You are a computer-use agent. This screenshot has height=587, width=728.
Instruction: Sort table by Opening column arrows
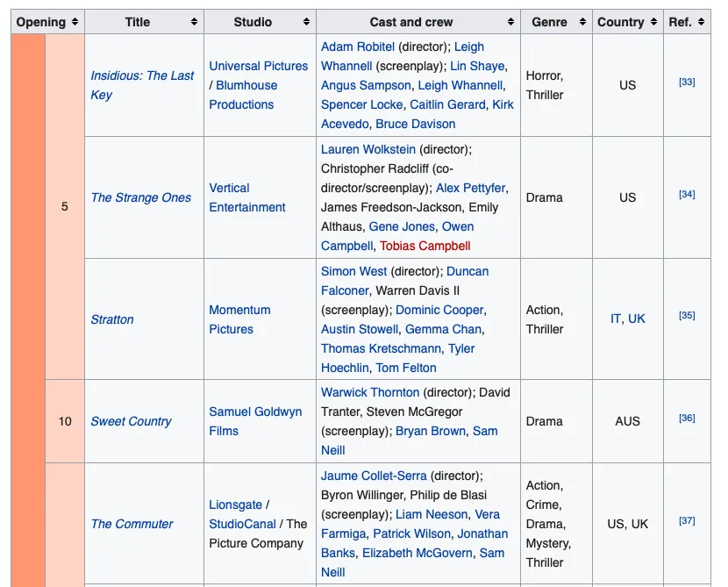click(x=75, y=22)
